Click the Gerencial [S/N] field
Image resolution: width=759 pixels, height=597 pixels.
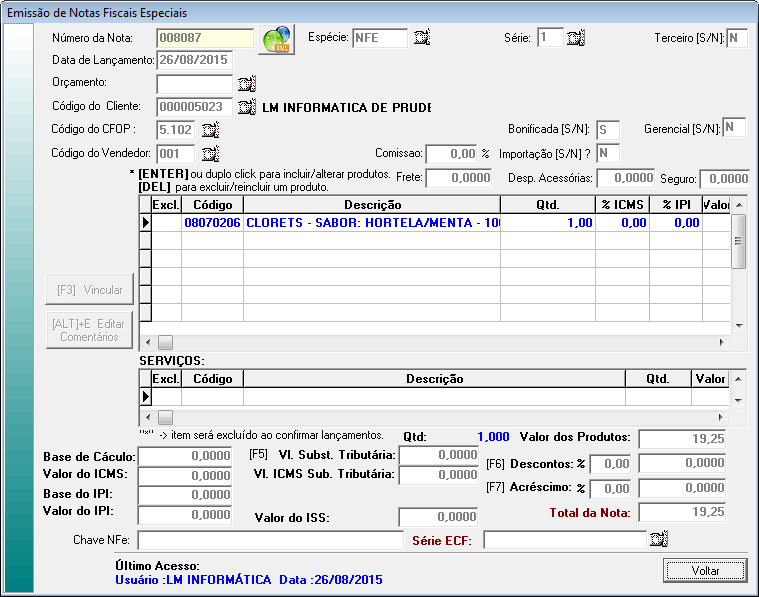point(734,127)
